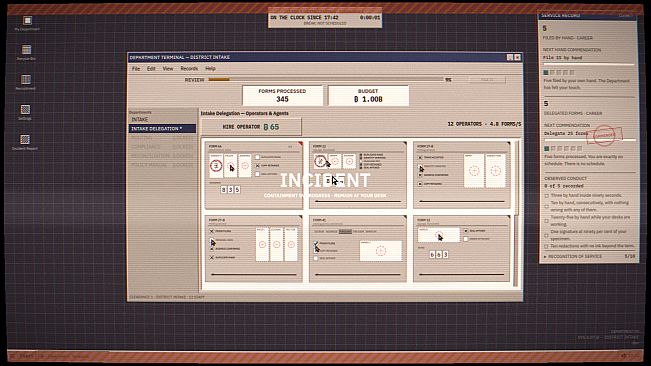
Task: Toggle the X-marked checkbox on the 8-3-5 card
Action: point(257,166)
